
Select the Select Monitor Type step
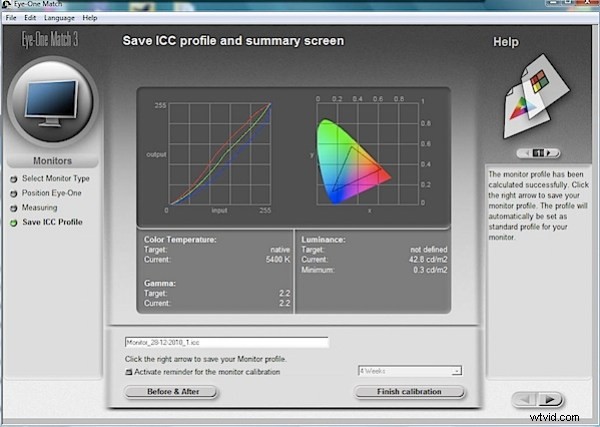click(x=55, y=178)
